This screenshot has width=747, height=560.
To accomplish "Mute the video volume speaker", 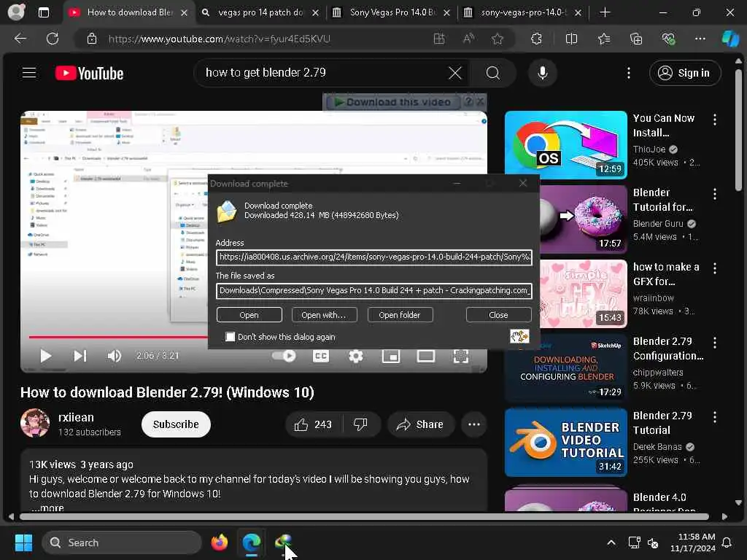I will coord(114,356).
